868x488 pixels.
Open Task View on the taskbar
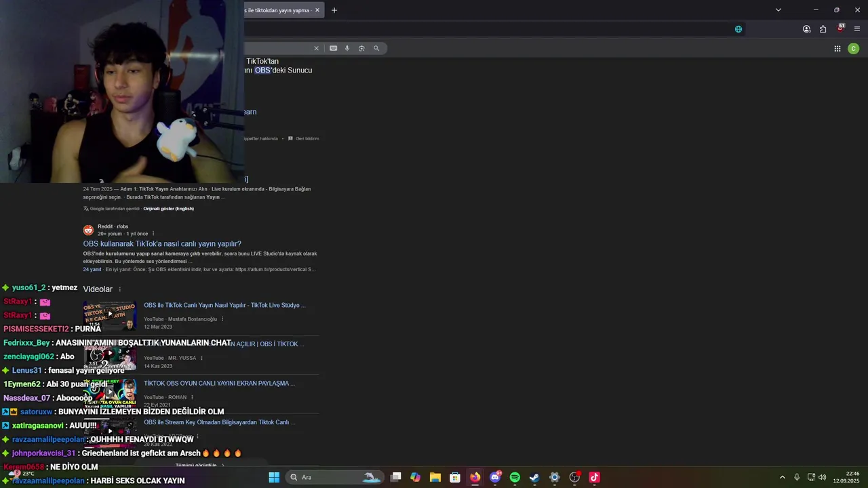pos(396,477)
